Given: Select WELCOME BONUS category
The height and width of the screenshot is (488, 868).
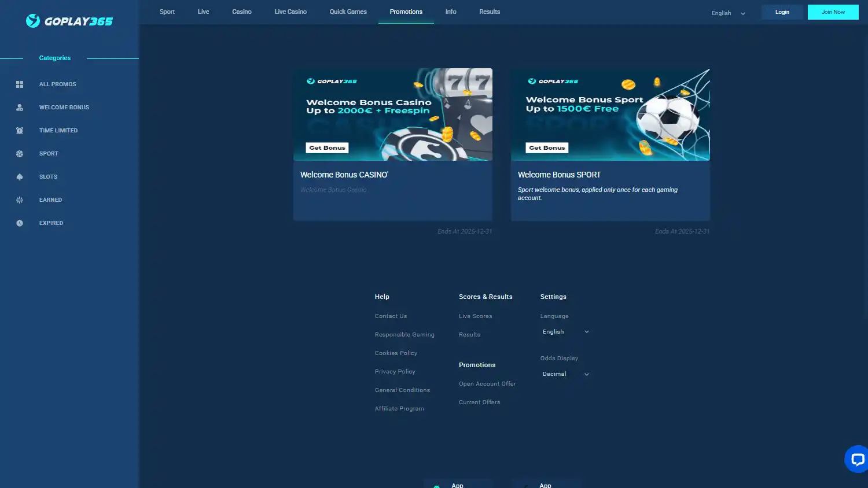Looking at the screenshot, I should tap(64, 108).
